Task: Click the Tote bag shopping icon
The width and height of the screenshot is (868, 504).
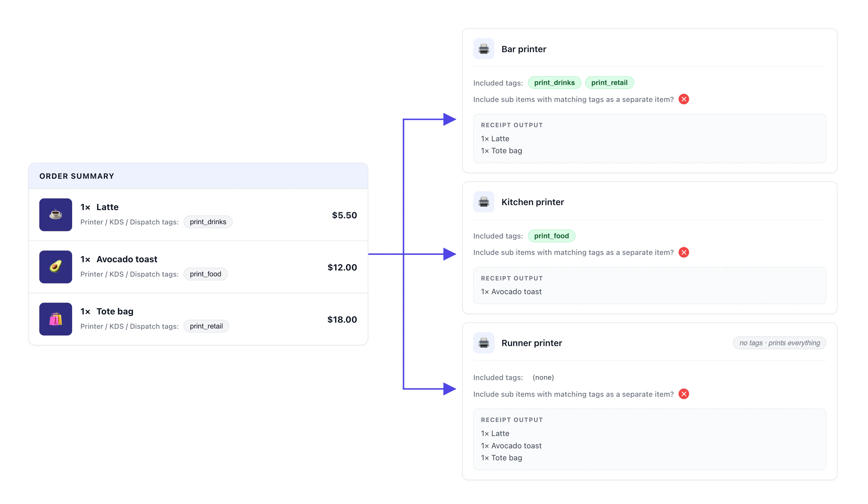Action: (55, 319)
